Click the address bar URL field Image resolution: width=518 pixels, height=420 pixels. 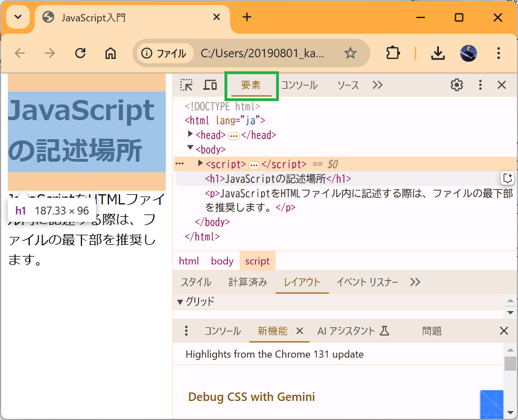pos(263,53)
